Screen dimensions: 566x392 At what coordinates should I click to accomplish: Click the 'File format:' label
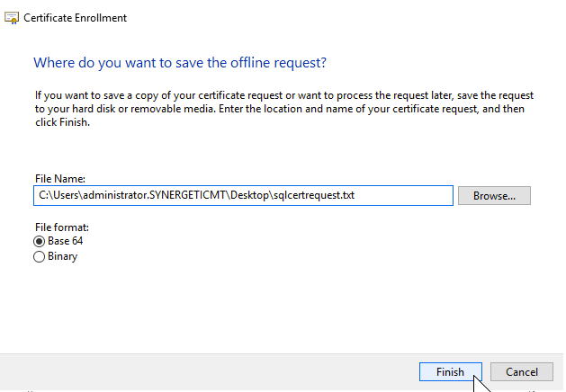point(62,227)
